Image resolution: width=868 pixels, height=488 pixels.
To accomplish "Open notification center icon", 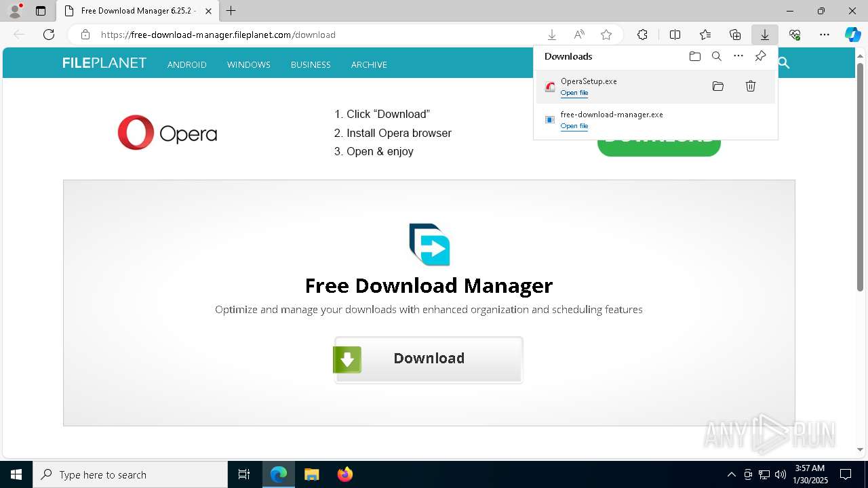I will click(x=846, y=474).
